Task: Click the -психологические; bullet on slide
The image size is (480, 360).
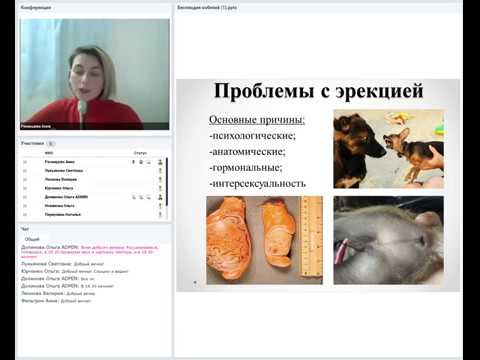Action: click(x=252, y=136)
